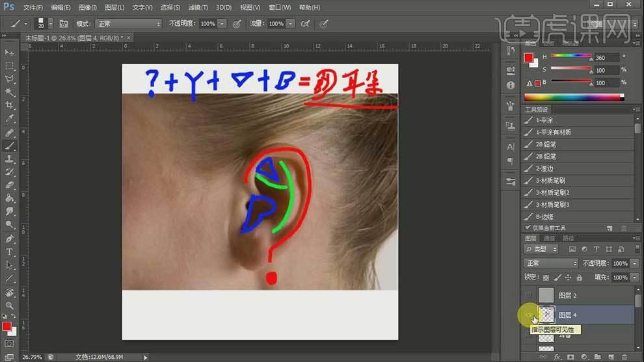Select the Eraser tool

[x=9, y=185]
